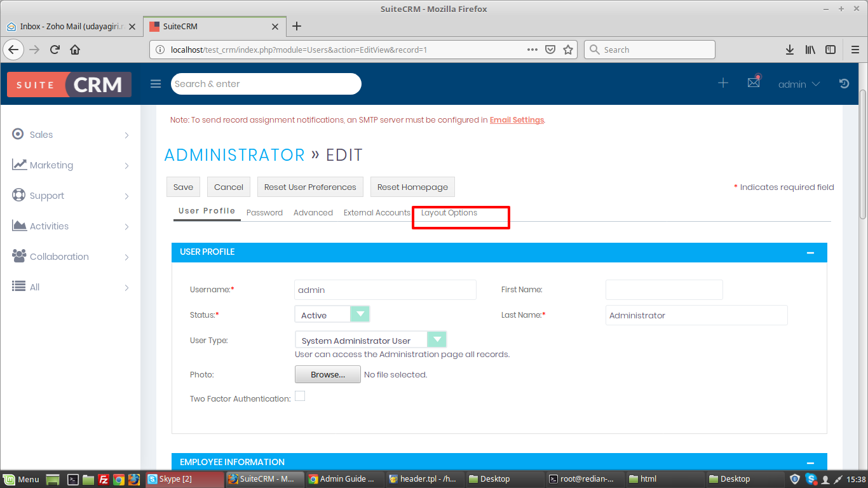Open Skype tray icon
Image resolution: width=868 pixels, height=488 pixels.
811,479
